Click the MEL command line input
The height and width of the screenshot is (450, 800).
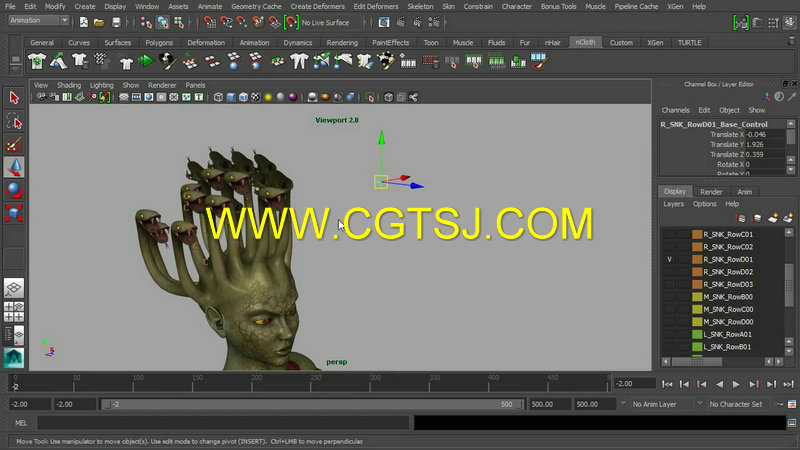[x=223, y=423]
